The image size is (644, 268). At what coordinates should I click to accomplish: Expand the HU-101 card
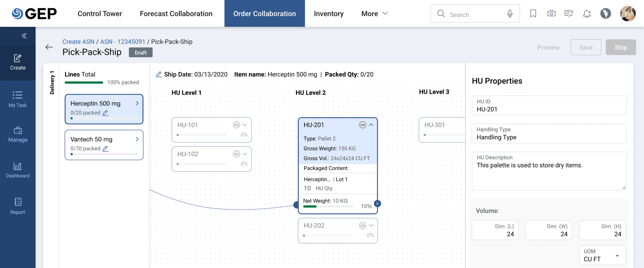[x=245, y=125]
